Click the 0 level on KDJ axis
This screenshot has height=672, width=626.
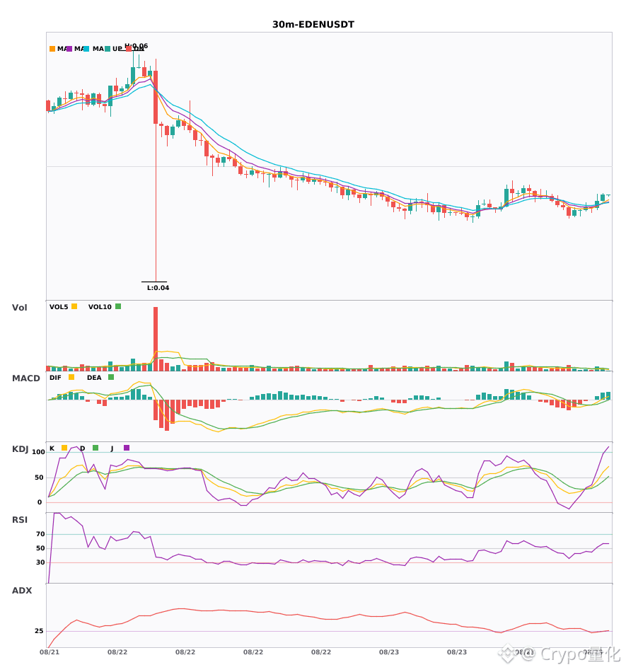pos(40,502)
